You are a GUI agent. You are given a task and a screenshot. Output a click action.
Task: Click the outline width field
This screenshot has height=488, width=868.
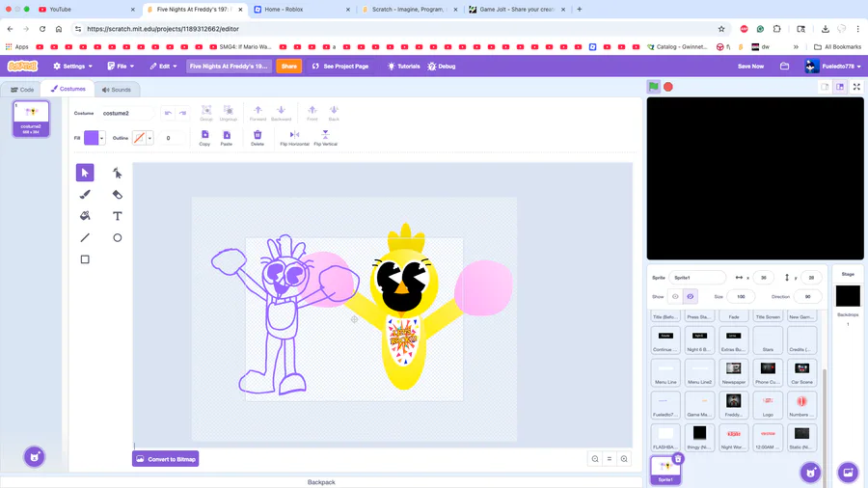coord(170,138)
